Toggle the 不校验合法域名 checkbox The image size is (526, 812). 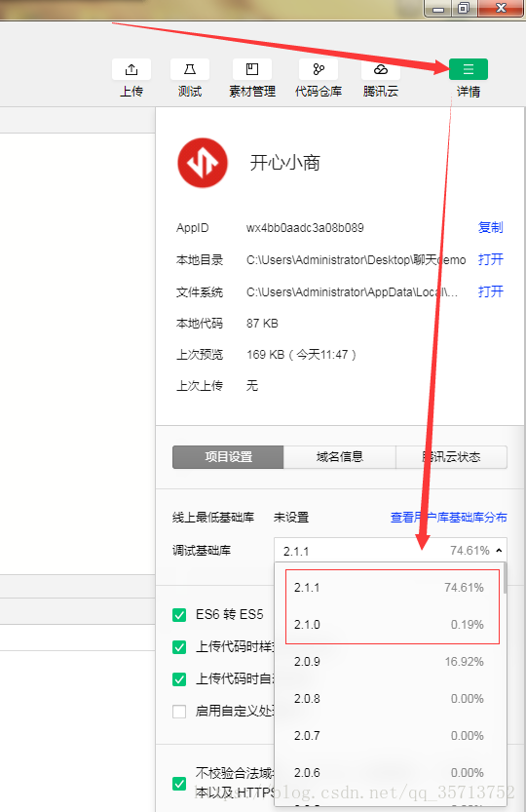click(x=179, y=784)
